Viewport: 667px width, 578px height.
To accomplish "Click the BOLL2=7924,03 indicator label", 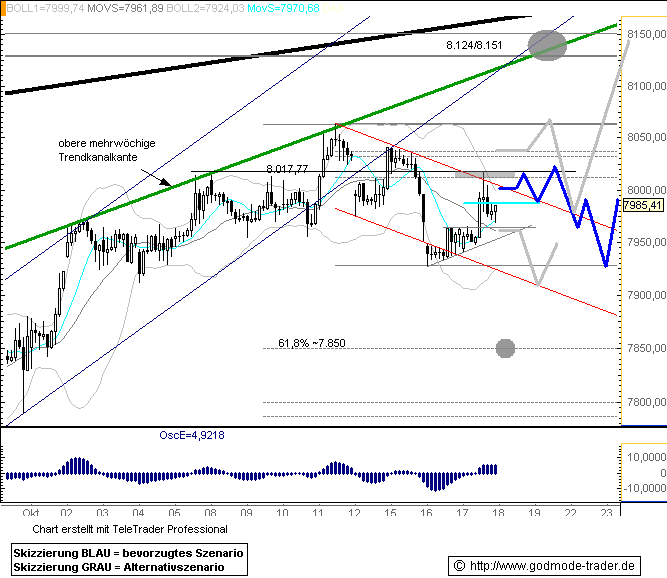I will coord(205,8).
